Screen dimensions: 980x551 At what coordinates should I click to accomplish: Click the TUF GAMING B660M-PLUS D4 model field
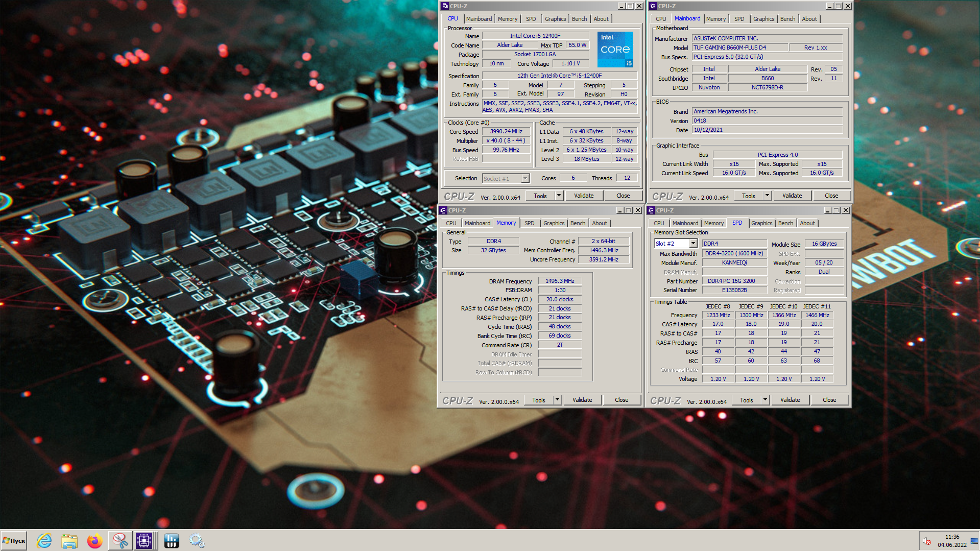739,47
